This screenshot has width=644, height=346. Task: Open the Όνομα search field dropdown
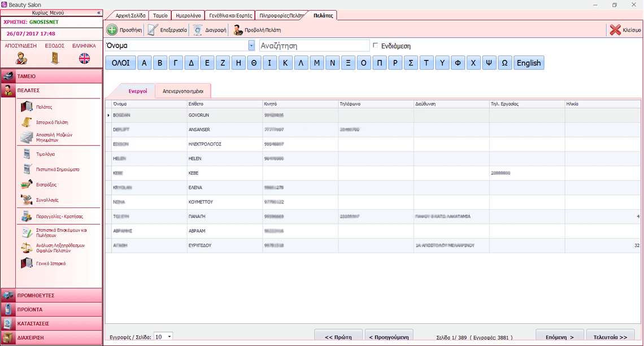coord(251,46)
